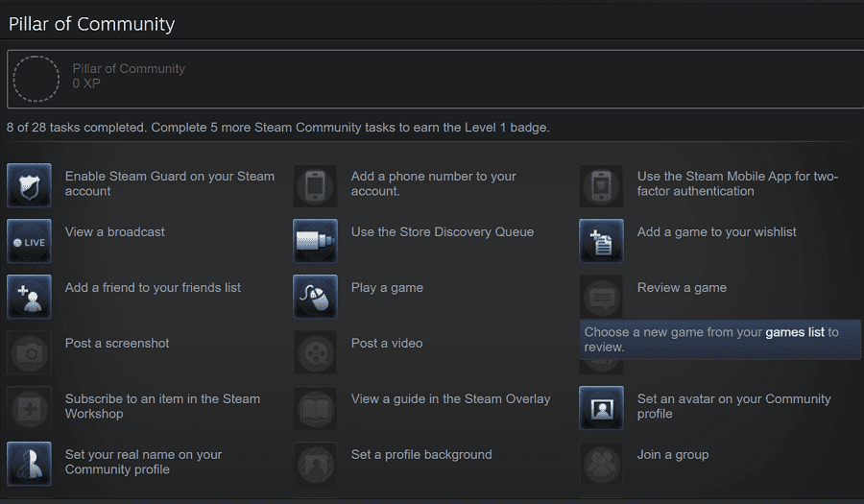Click the Steam Mobile App authentication icon

click(x=601, y=185)
